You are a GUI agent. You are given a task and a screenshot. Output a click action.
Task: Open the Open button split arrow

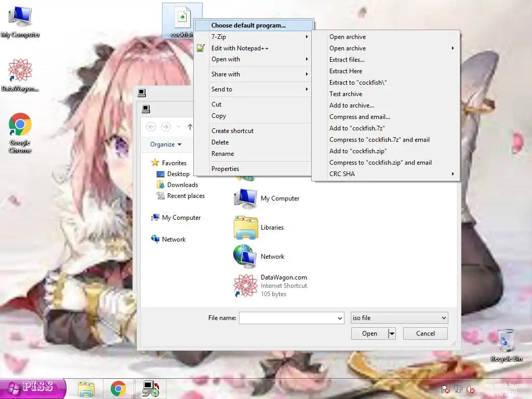pyautogui.click(x=392, y=334)
